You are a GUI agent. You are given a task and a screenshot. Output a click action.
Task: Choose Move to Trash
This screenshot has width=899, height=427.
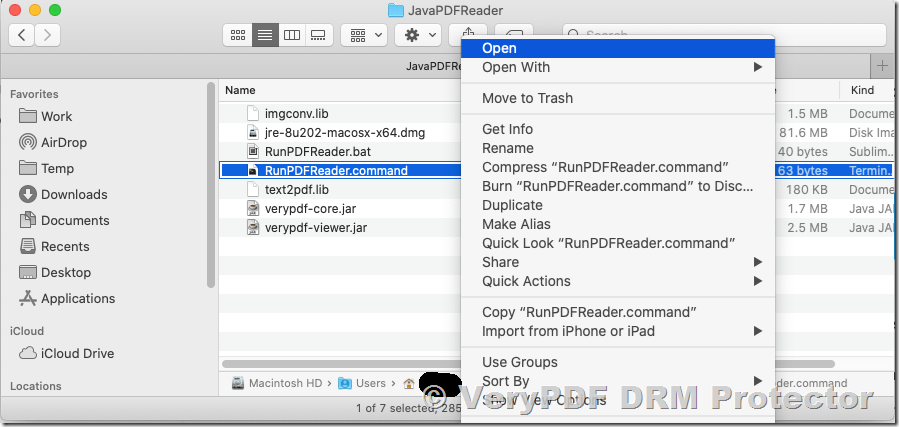pyautogui.click(x=618, y=99)
